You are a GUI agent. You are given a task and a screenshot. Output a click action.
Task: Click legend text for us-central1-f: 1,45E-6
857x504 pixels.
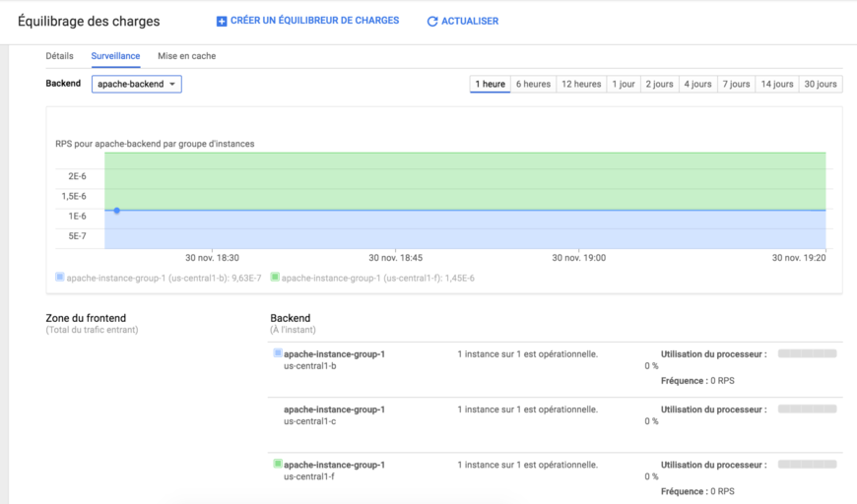click(x=377, y=278)
